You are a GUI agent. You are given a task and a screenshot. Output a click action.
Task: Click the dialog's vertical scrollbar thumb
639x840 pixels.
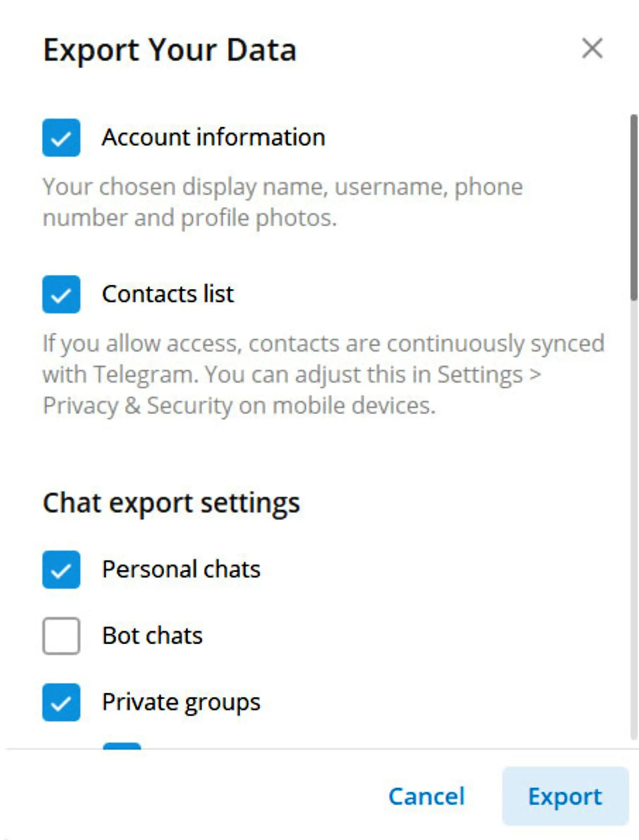[x=633, y=208]
